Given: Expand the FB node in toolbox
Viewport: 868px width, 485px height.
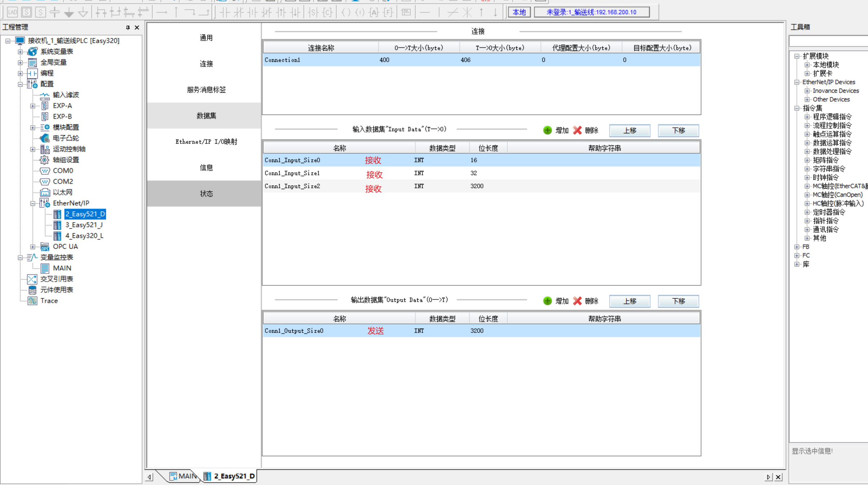Looking at the screenshot, I should pyautogui.click(x=797, y=247).
